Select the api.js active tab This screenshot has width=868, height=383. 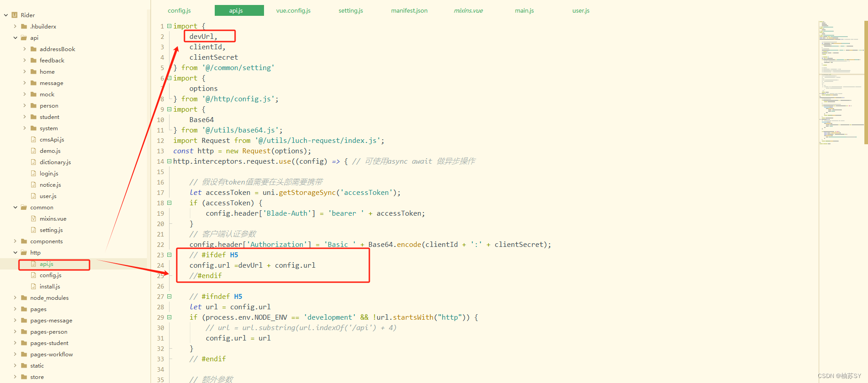pos(239,10)
